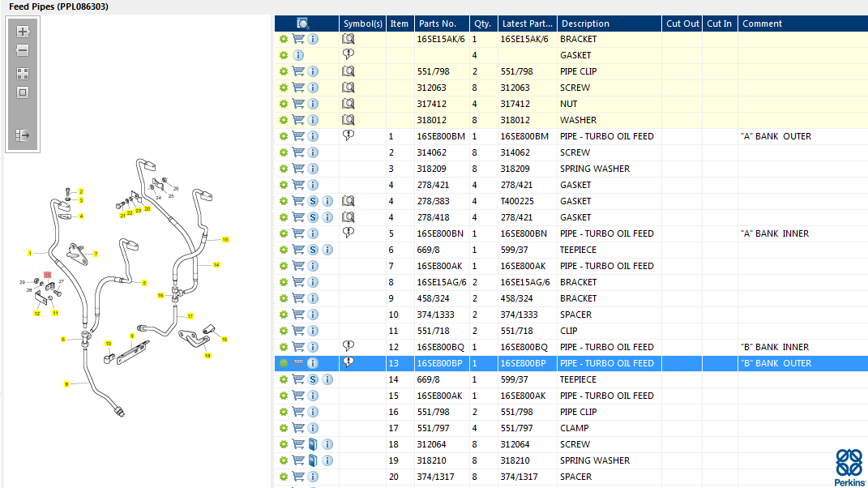Add 458/324 BRACKET to cart
868x488 pixels.
click(x=298, y=298)
